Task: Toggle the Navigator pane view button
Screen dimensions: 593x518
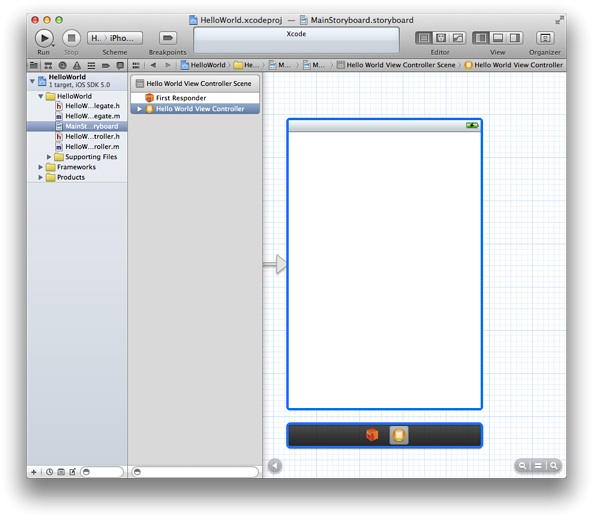Action: (x=481, y=38)
